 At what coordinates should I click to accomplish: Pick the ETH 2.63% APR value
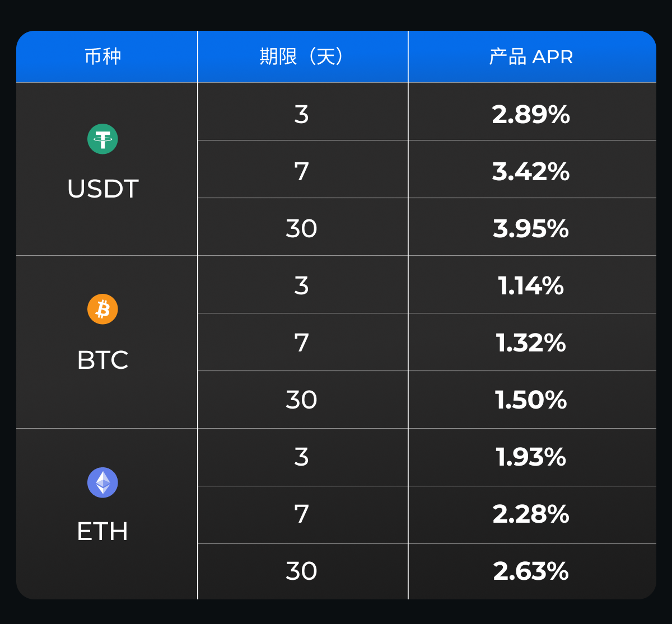531,571
